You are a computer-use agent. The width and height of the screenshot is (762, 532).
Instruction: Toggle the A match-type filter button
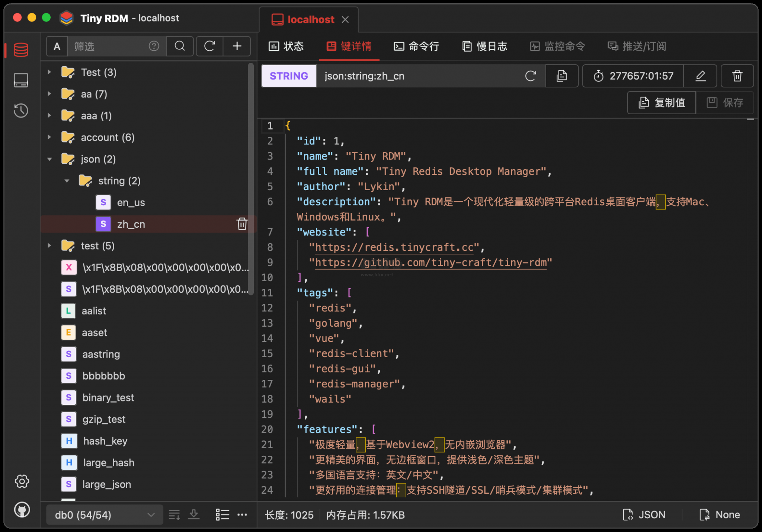pos(57,46)
